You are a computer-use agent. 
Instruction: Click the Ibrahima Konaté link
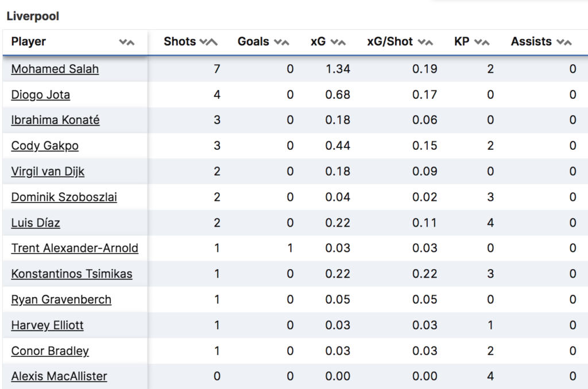pos(55,120)
